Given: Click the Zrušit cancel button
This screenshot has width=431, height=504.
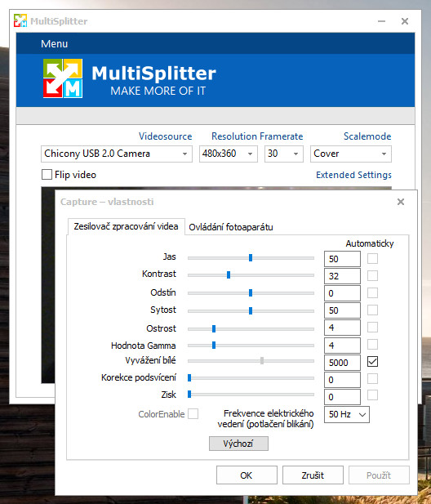Looking at the screenshot, I should pos(313,475).
